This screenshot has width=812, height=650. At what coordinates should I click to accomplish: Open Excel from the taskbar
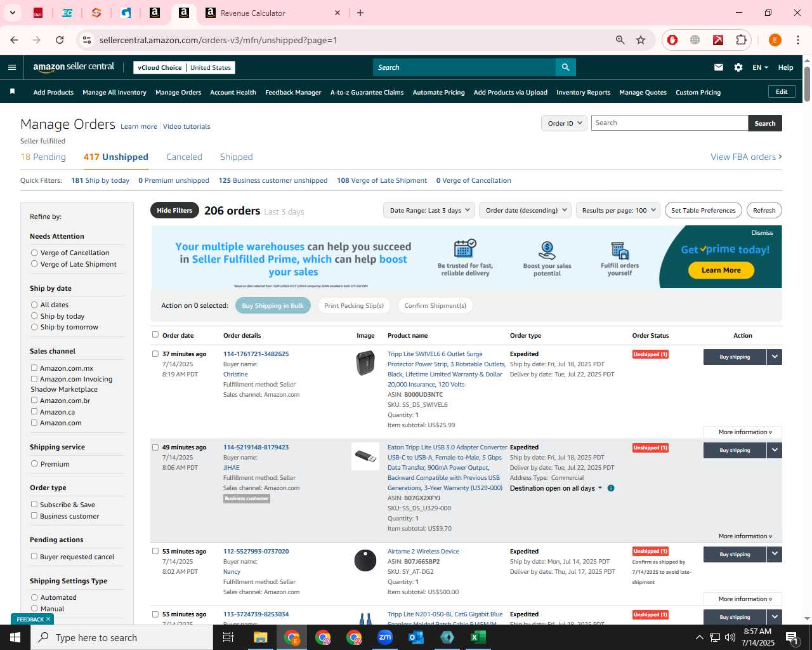coord(478,637)
